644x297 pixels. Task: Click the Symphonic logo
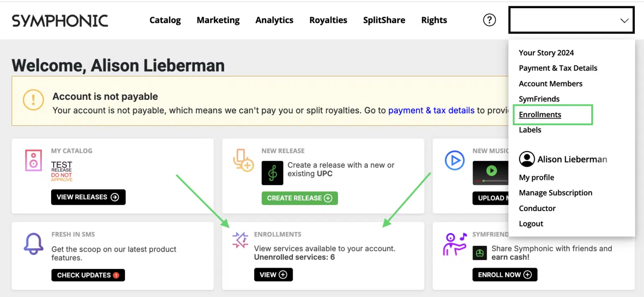tap(60, 20)
